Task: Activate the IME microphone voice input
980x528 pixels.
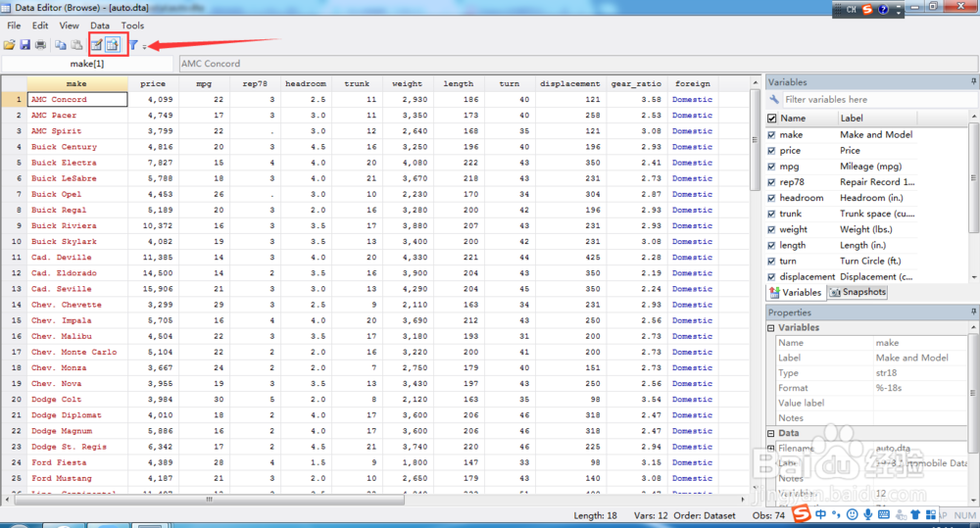Action: click(x=867, y=514)
